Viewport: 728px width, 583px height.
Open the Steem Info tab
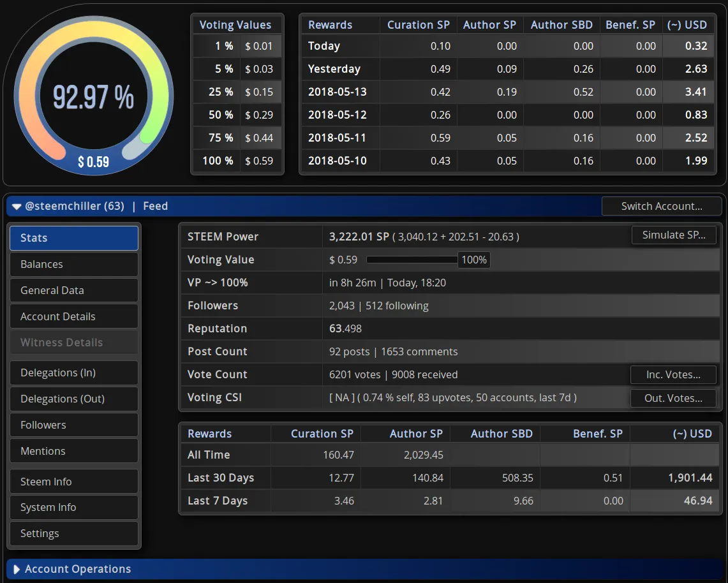pos(74,482)
